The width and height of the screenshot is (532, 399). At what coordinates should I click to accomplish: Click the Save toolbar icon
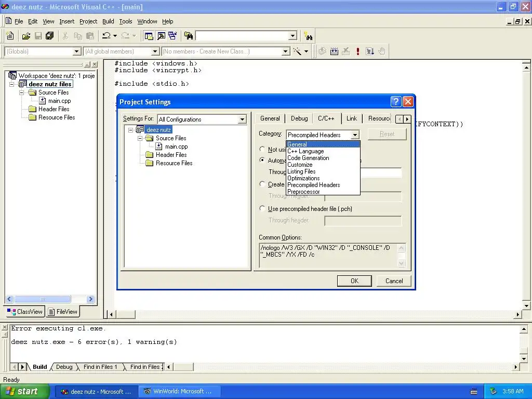(38, 36)
